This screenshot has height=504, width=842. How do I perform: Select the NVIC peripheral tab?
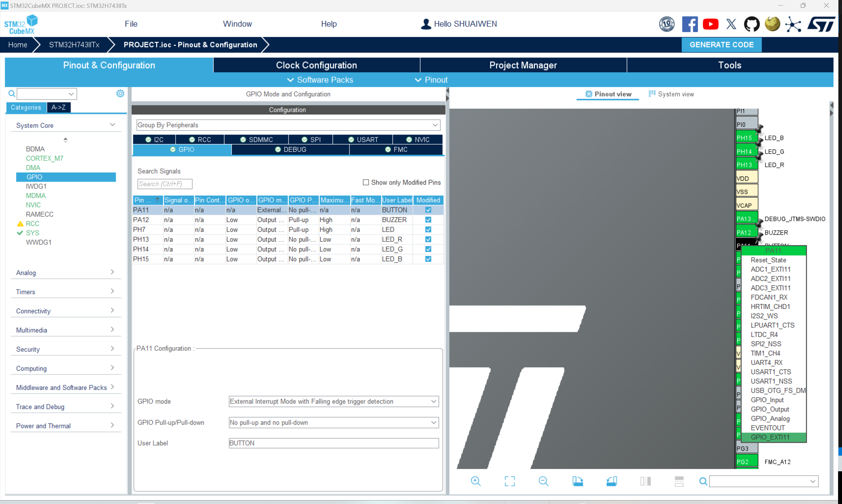click(418, 140)
